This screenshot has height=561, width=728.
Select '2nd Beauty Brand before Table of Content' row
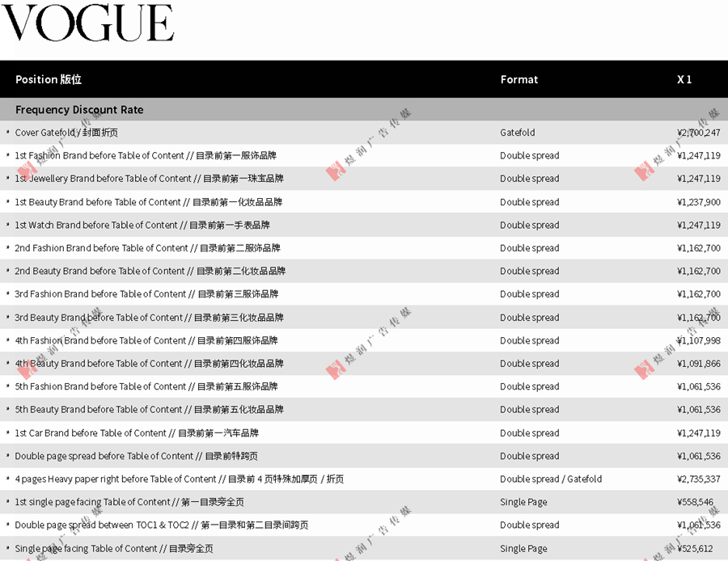364,271
